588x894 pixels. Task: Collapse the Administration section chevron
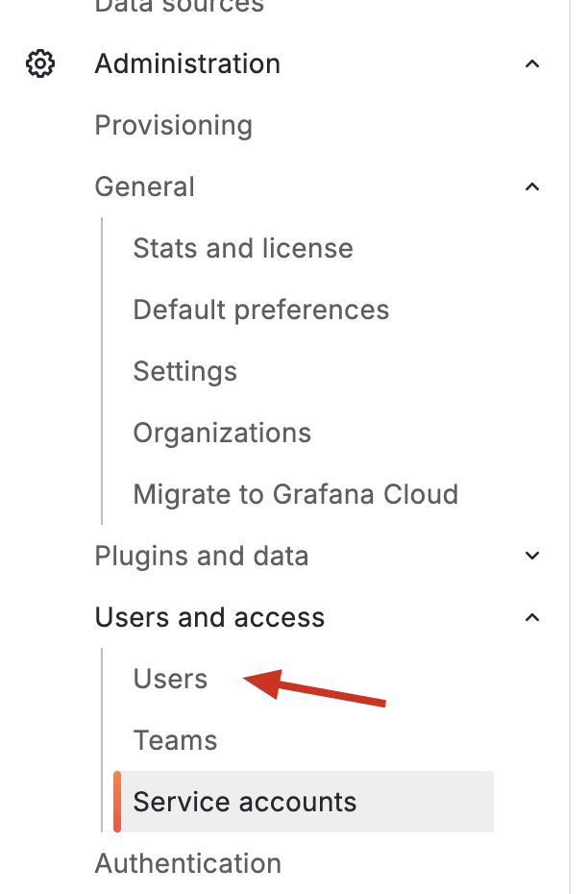[532, 64]
